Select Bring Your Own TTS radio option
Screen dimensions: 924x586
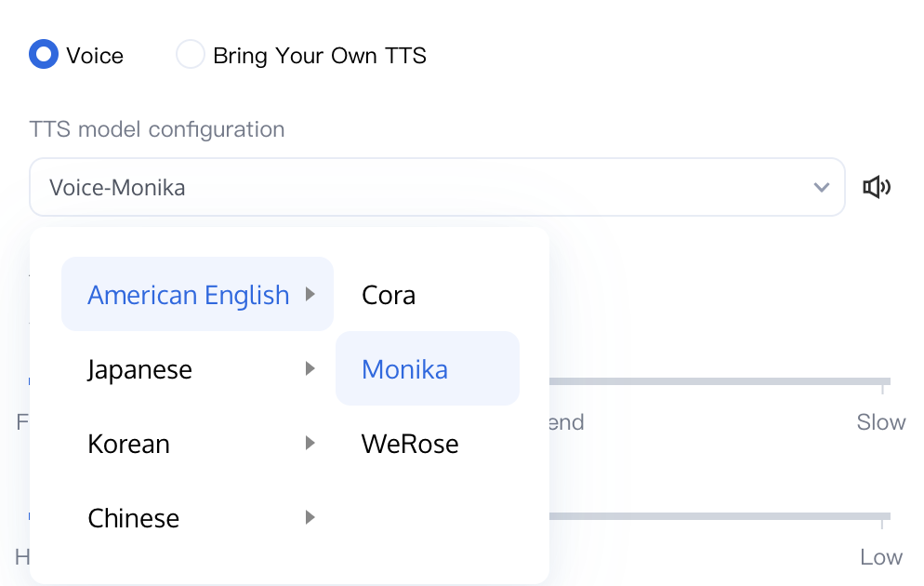(191, 55)
